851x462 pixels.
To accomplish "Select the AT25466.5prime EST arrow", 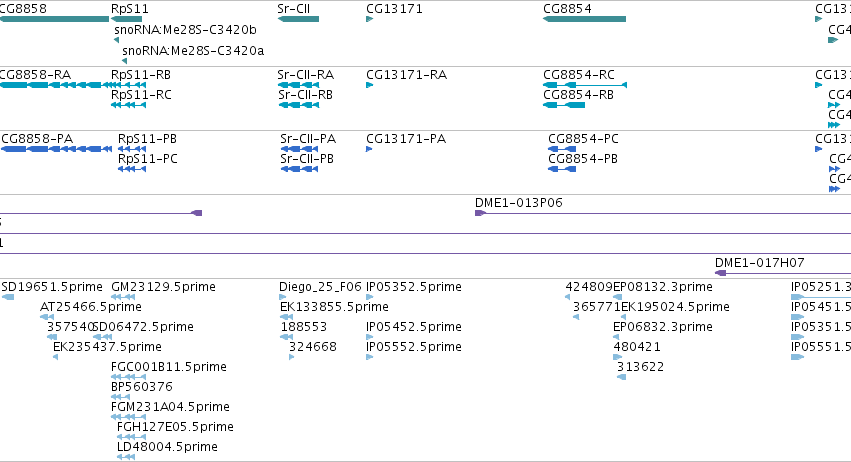I will [47, 317].
